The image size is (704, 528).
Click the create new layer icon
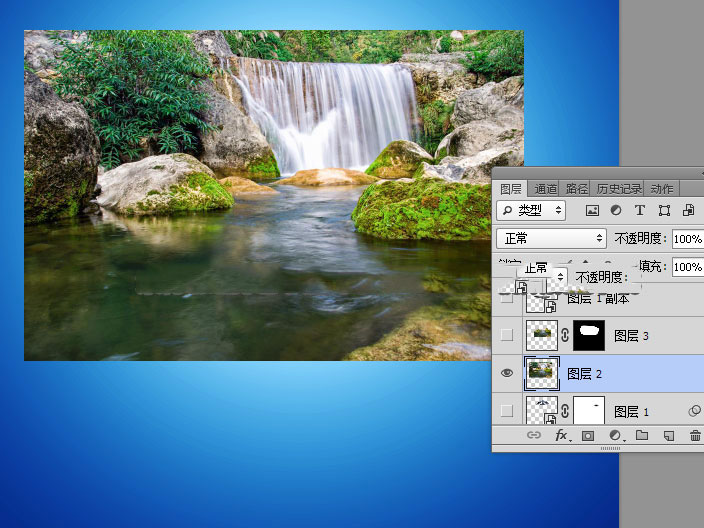[x=669, y=436]
